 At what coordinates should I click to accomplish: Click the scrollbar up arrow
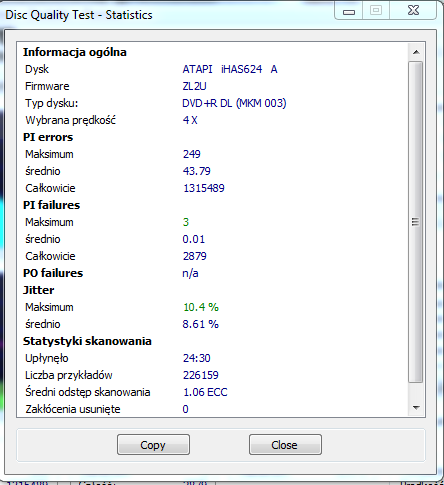coord(416,52)
